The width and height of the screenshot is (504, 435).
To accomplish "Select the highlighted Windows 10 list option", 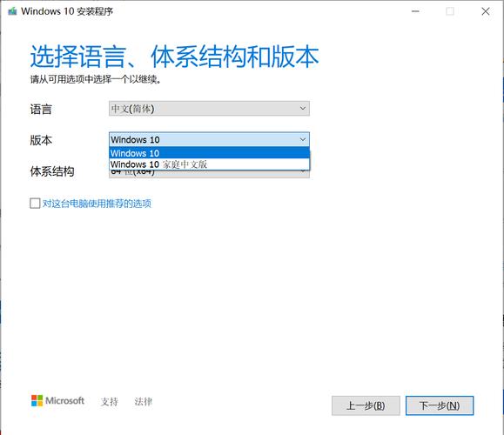I will [209, 153].
